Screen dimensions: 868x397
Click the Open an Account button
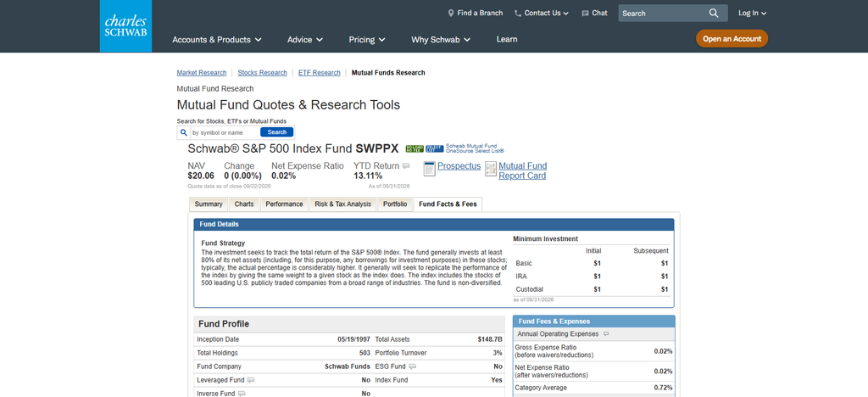pos(732,39)
